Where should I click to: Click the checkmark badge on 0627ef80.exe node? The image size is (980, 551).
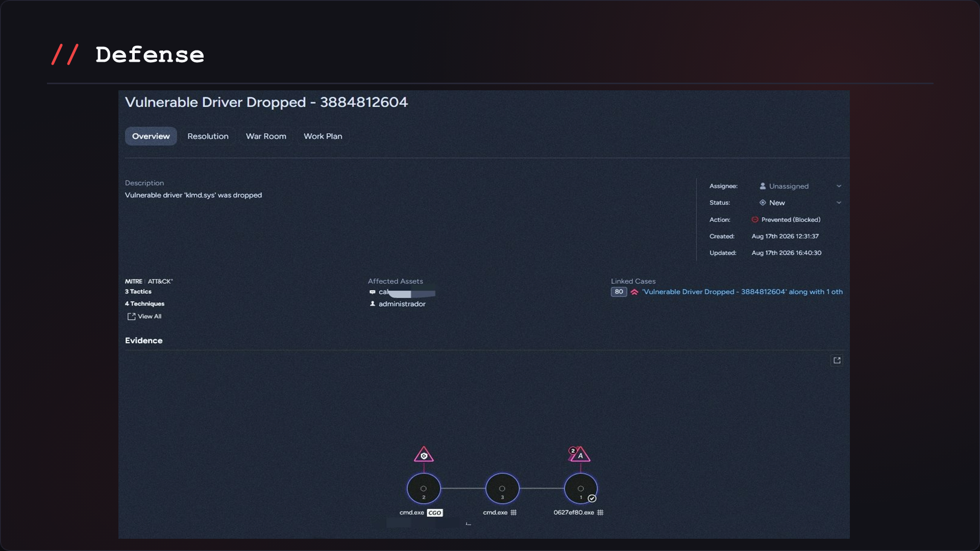pos(592,498)
